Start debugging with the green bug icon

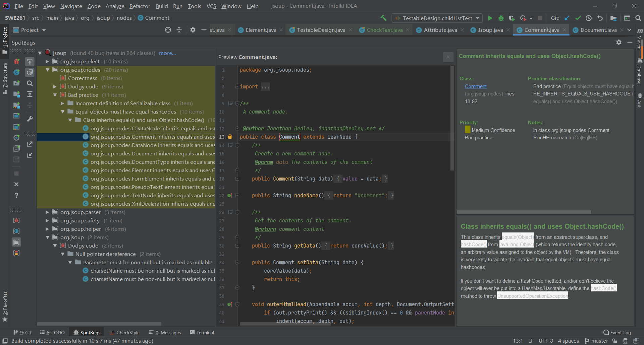(x=501, y=18)
